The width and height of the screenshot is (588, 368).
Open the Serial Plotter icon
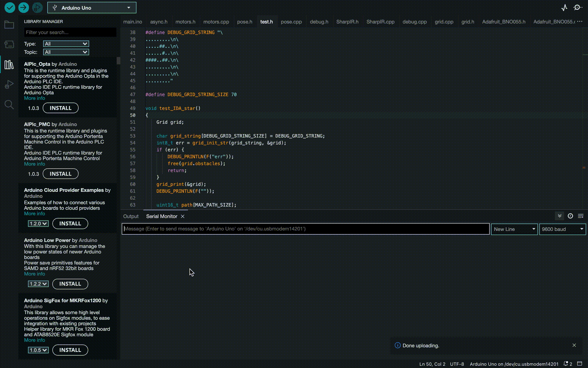point(564,7)
